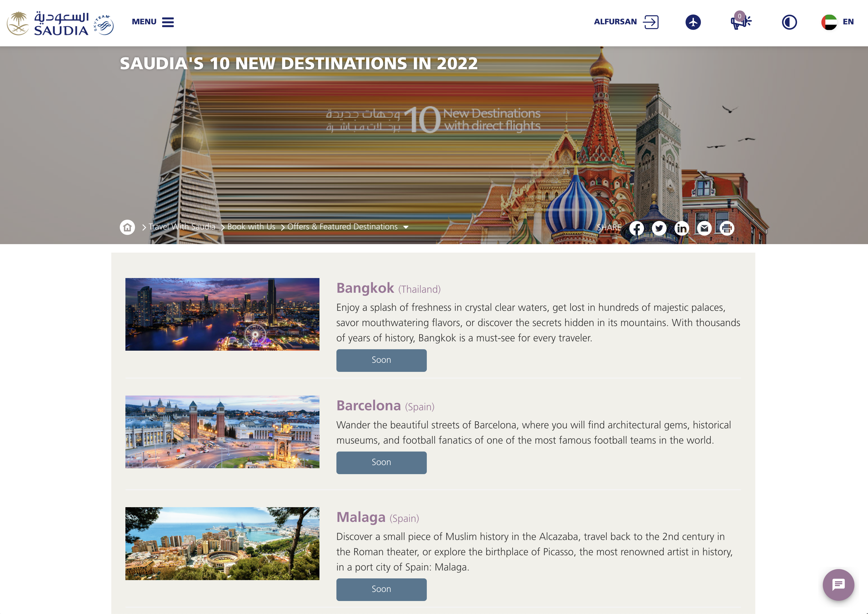Click the Malaga destination thumbnail
Viewport: 868px width, 614px height.
coord(222,543)
